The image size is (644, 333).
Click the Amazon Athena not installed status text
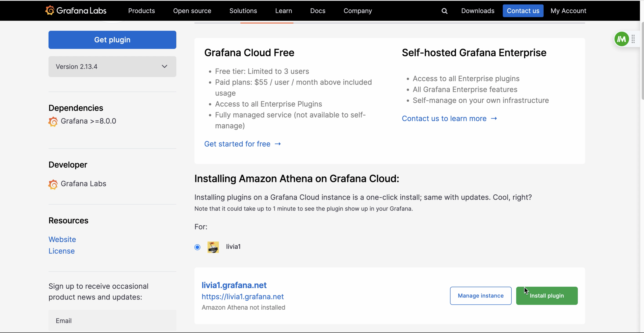point(243,307)
